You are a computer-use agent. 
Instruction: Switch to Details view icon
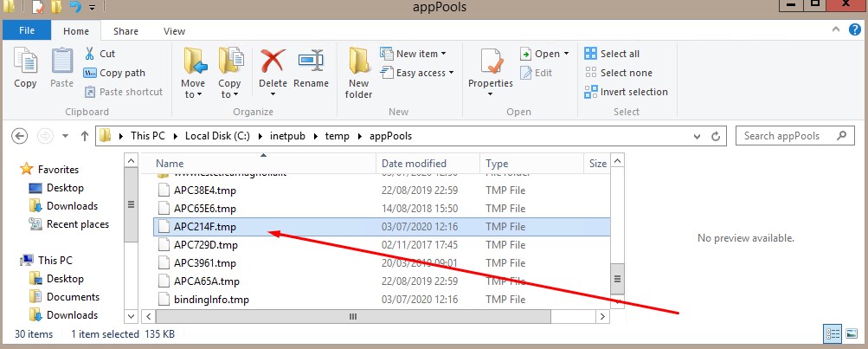pyautogui.click(x=833, y=333)
